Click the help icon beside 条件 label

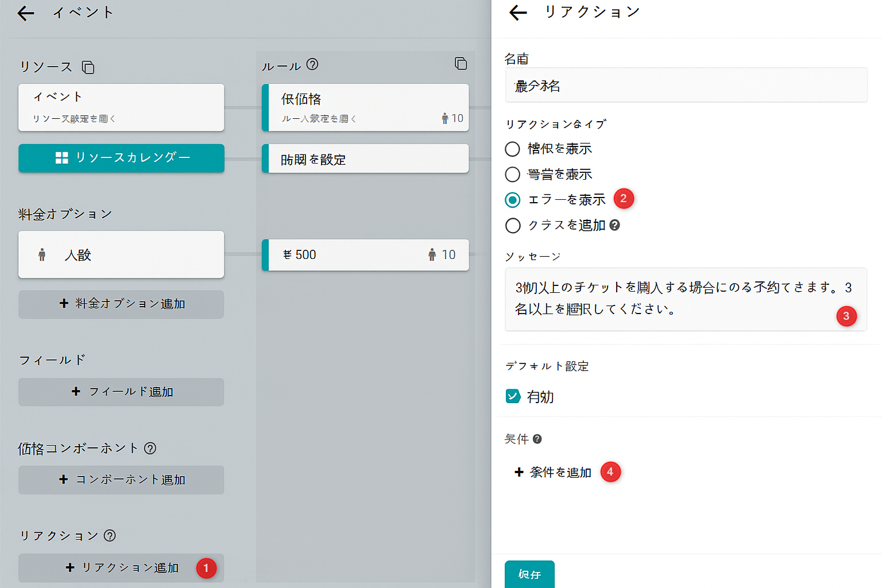click(x=537, y=439)
